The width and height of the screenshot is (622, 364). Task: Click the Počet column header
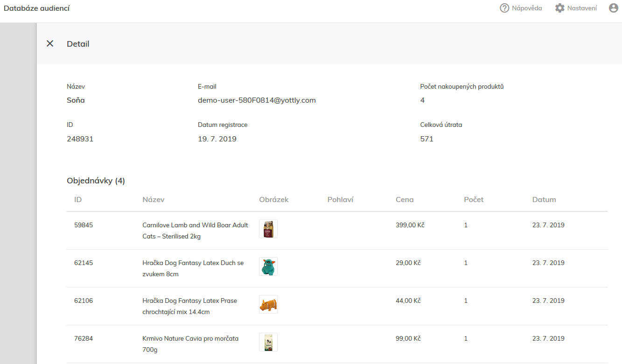pos(474,199)
